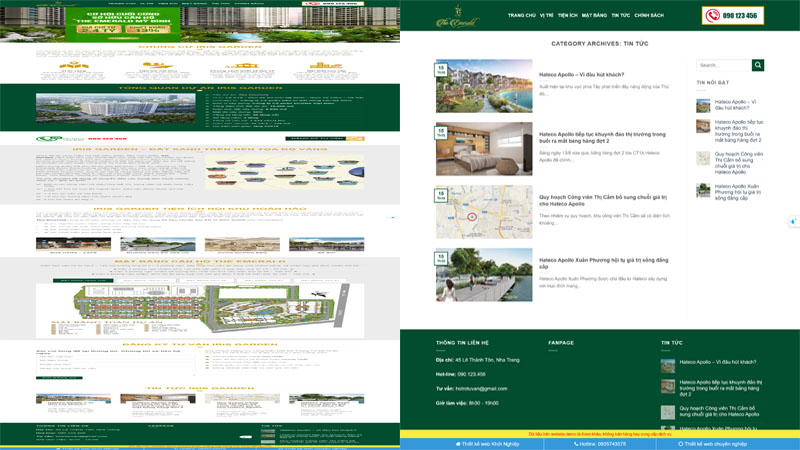Open sidebar link 'Hateco Apollo Xuân Phương hội tụ'
Image resolution: width=800 pixels, height=450 pixels.
[x=738, y=192]
